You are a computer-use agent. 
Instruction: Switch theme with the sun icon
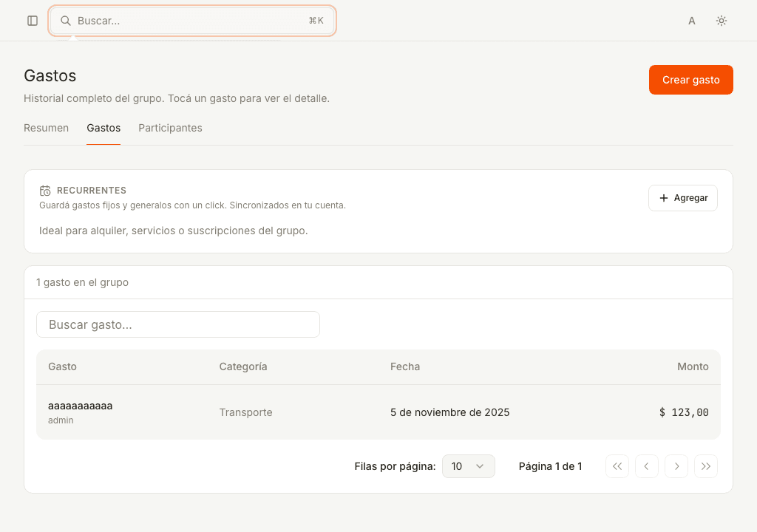tap(722, 21)
